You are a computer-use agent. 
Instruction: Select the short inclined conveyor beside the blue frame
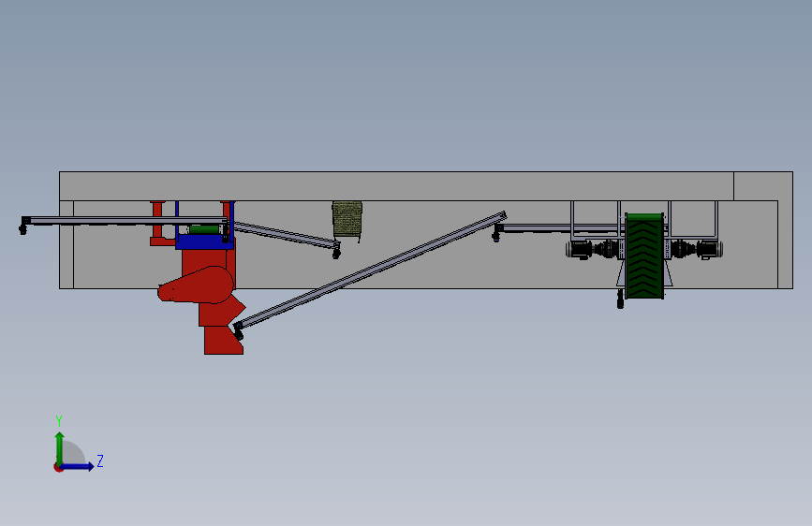tap(287, 235)
